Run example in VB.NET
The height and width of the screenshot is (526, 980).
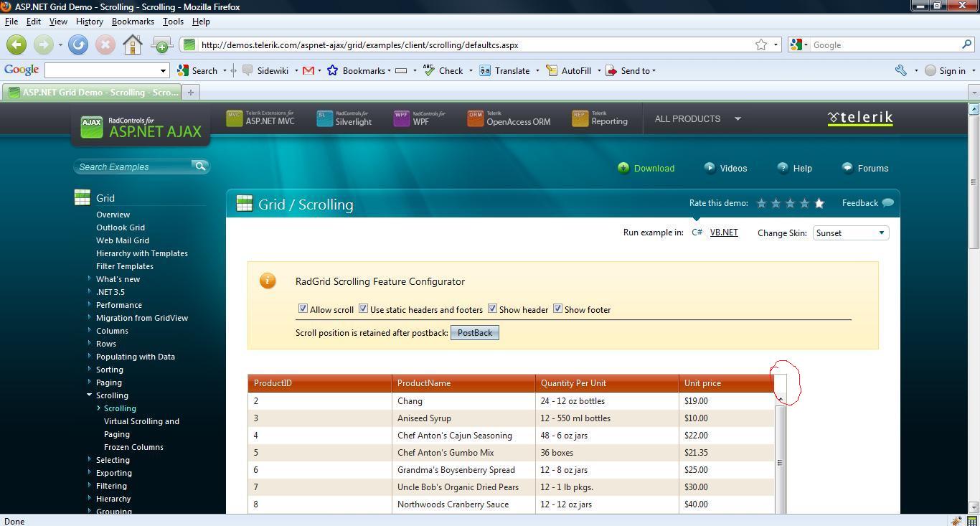[x=724, y=233]
